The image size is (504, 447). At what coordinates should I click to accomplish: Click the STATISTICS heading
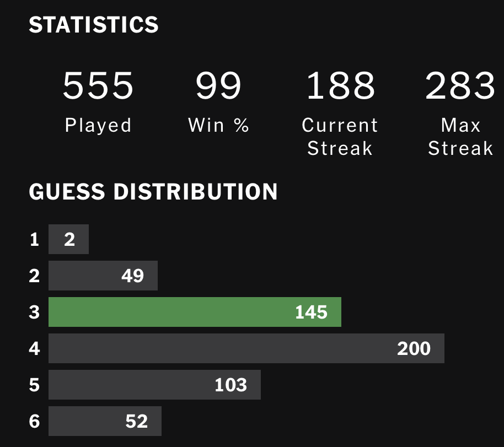click(94, 25)
